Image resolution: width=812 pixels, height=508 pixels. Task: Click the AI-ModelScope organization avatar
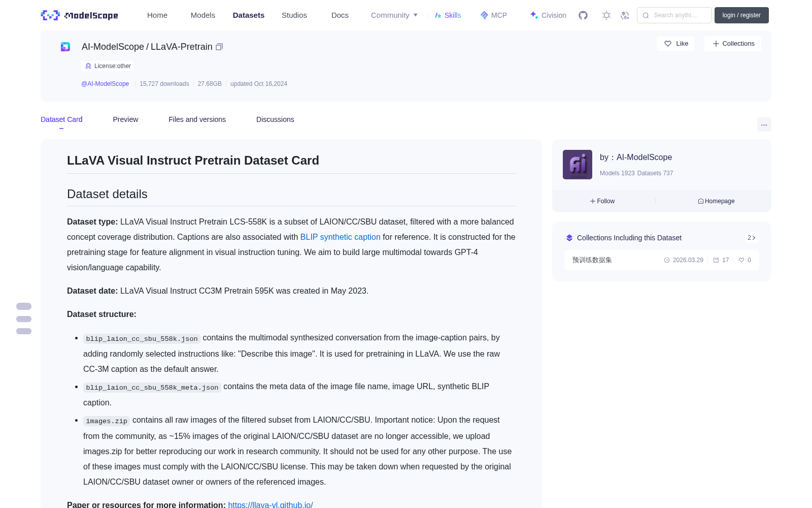tap(578, 165)
